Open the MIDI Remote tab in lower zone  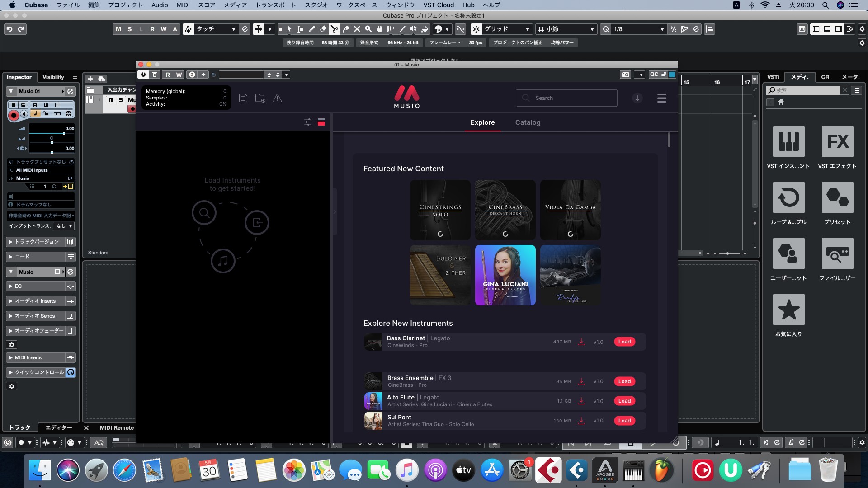coord(117,428)
